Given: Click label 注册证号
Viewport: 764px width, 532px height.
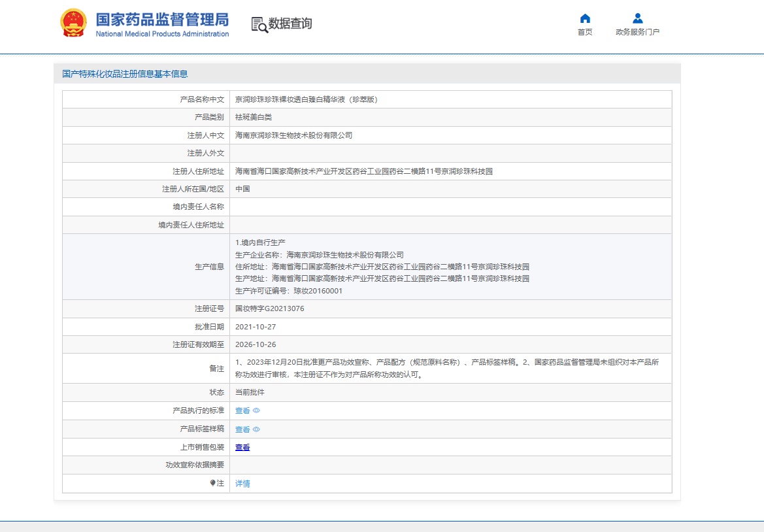Looking at the screenshot, I should (210, 308).
